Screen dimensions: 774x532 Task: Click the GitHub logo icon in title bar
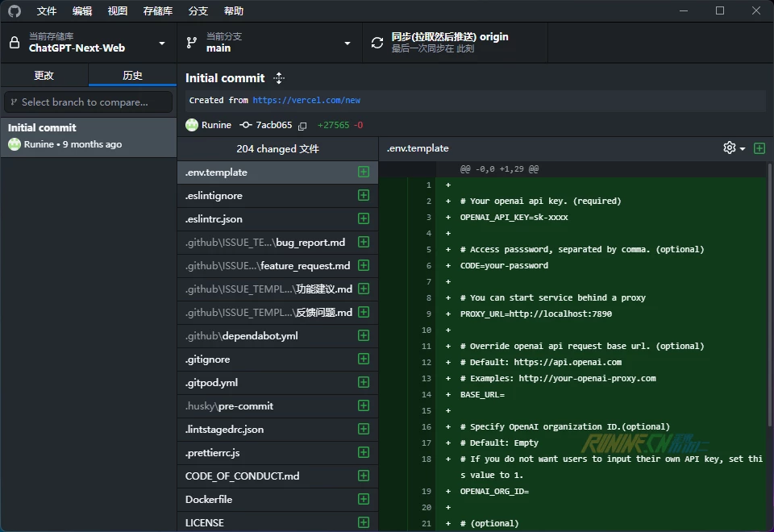(15, 11)
